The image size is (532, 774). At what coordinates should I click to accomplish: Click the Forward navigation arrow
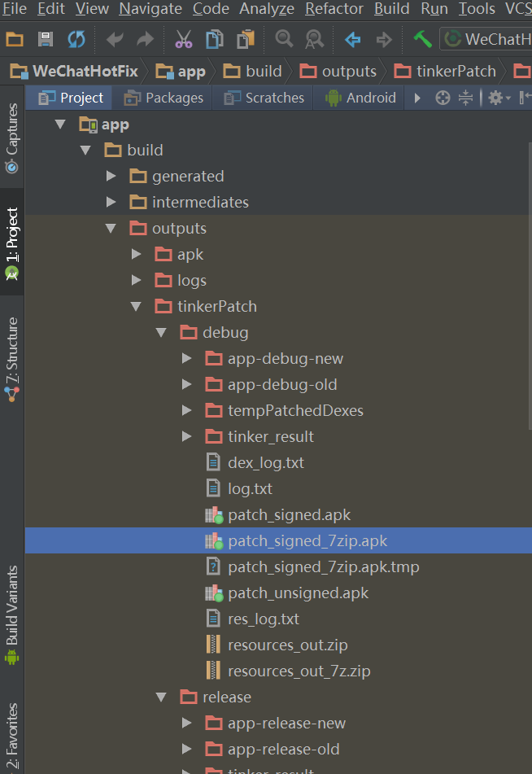tap(383, 39)
